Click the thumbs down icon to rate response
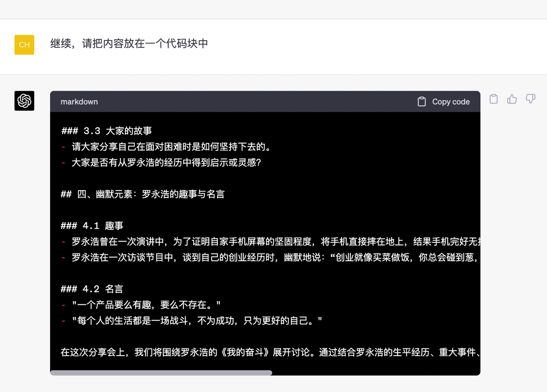This screenshot has width=547, height=392. pos(530,99)
